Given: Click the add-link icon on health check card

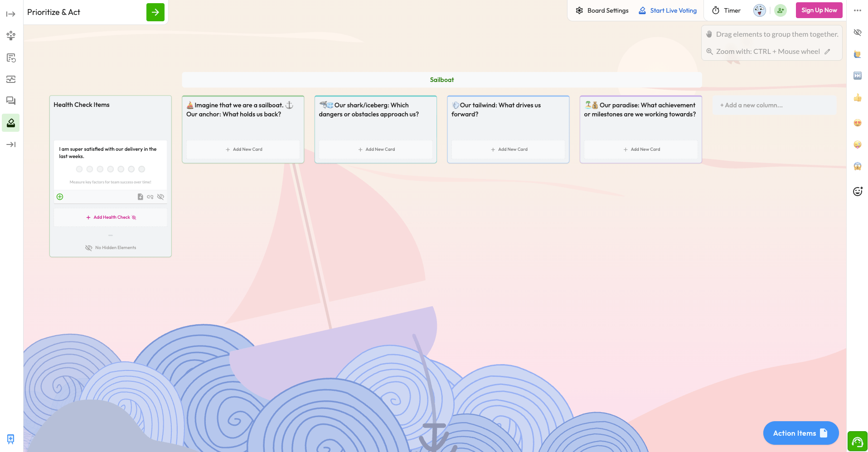Looking at the screenshot, I should pyautogui.click(x=150, y=197).
